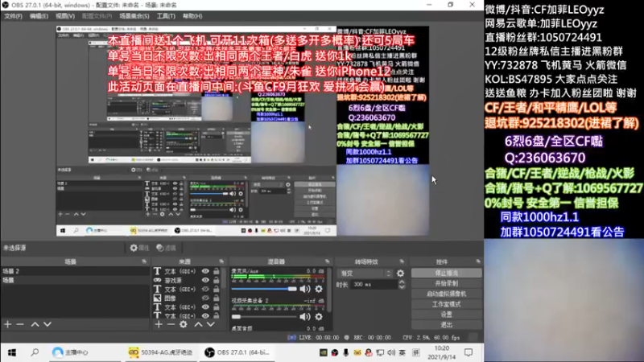644x362 pixels.
Task: Open the 视图(V) menu
Action: click(65, 16)
